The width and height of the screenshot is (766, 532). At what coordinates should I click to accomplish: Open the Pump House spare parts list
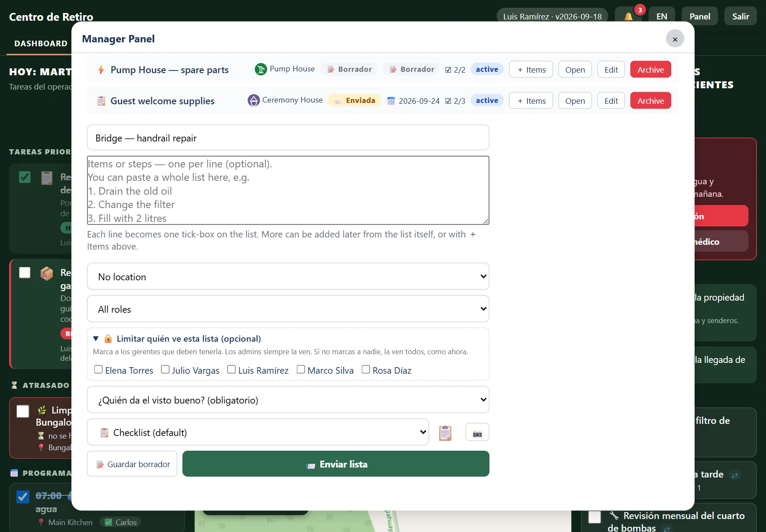(x=575, y=70)
